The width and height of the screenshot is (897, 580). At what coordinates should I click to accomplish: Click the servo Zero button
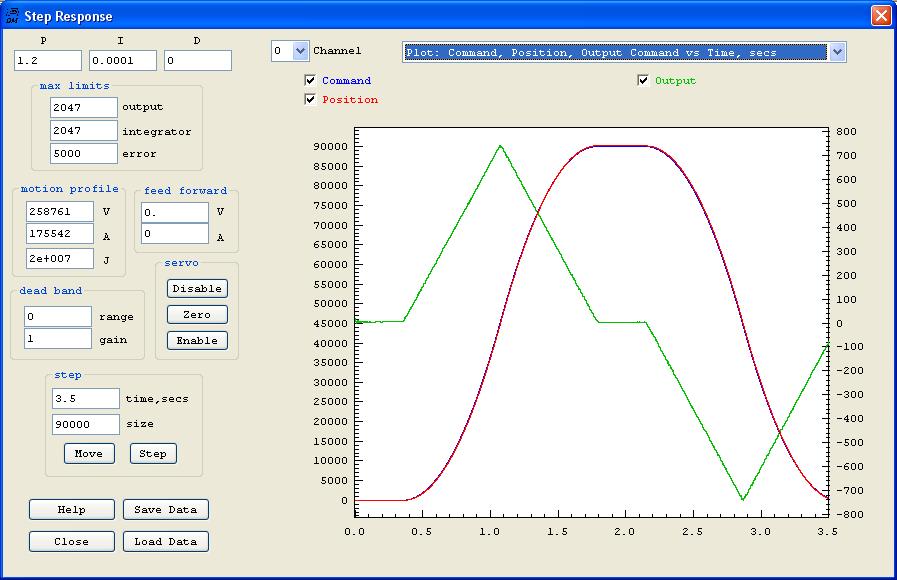(197, 314)
